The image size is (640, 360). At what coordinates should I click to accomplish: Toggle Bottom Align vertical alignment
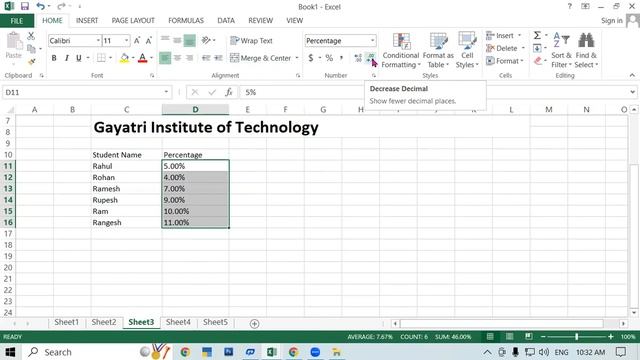(x=189, y=40)
